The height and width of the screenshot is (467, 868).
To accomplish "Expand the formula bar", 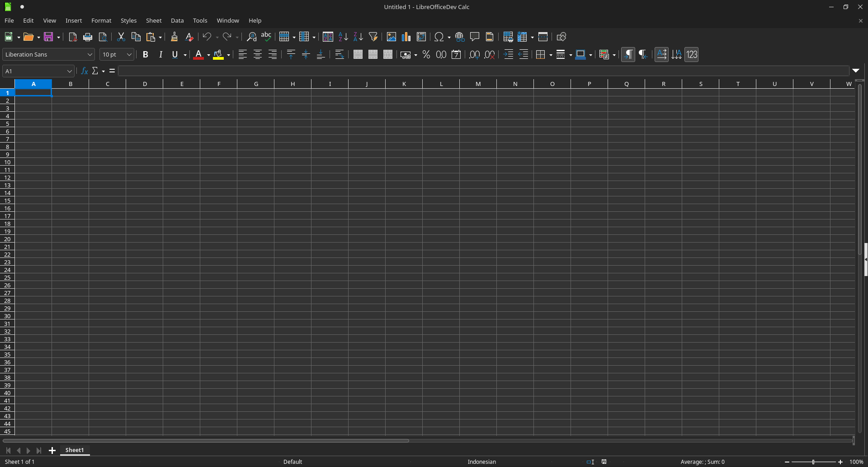I will [x=856, y=71].
